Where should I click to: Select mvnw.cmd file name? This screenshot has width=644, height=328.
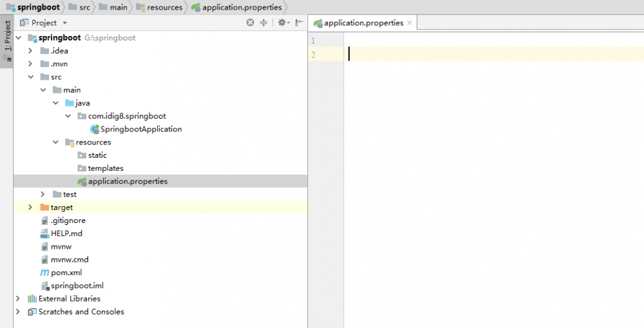pyautogui.click(x=70, y=260)
